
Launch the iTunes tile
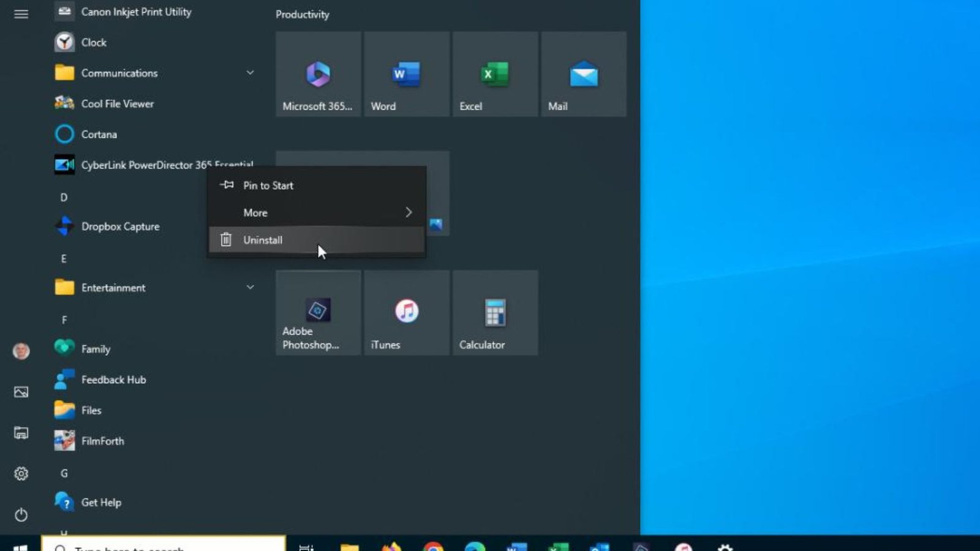pos(407,313)
